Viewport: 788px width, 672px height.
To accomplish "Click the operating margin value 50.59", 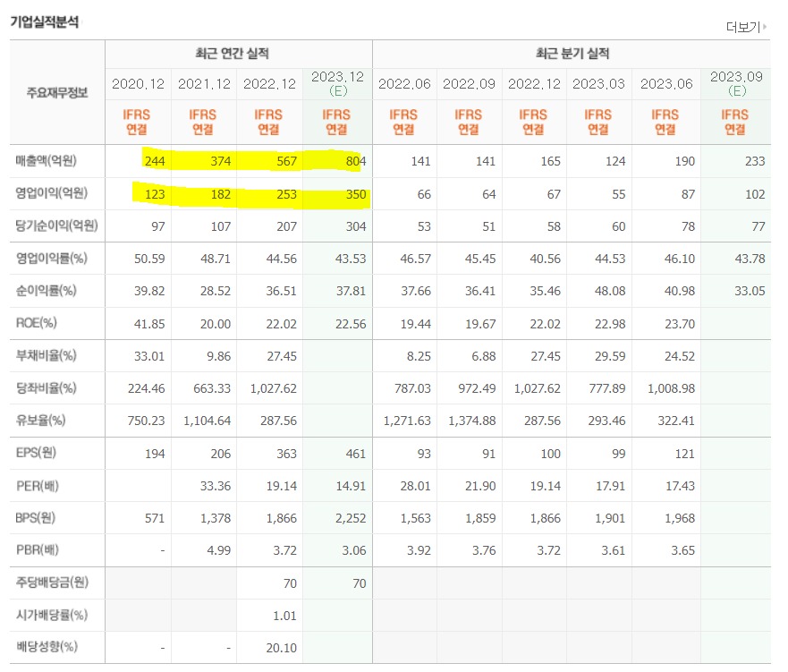I will tap(149, 259).
